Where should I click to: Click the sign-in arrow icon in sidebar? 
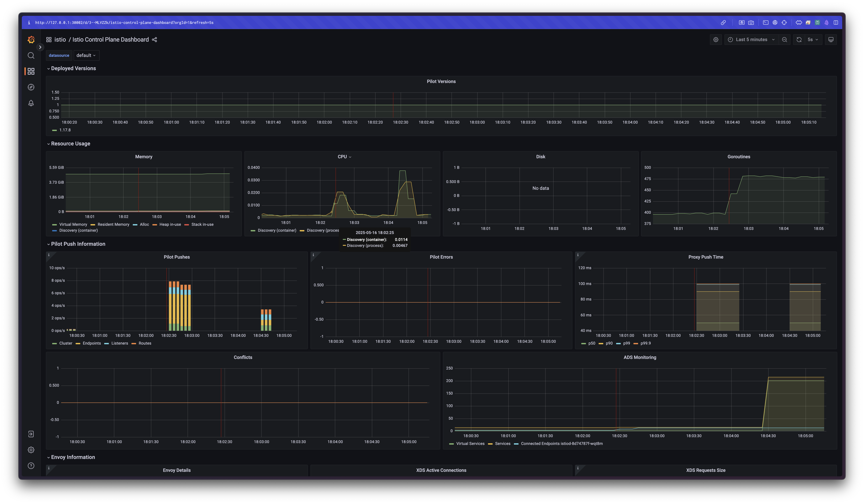click(31, 434)
